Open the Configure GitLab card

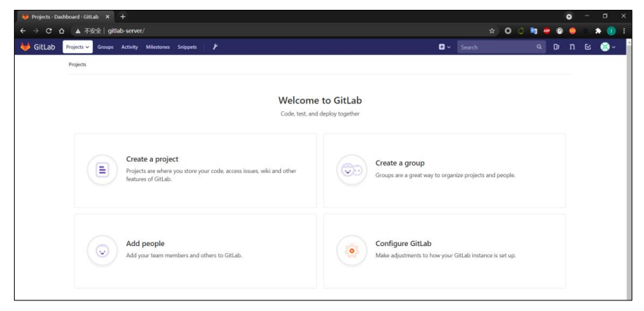click(x=445, y=251)
